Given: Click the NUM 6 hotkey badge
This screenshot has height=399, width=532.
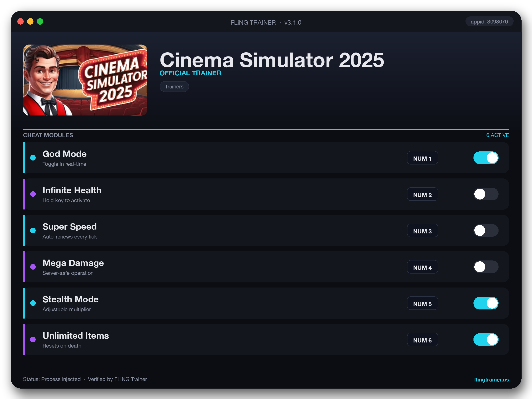Looking at the screenshot, I should point(422,339).
